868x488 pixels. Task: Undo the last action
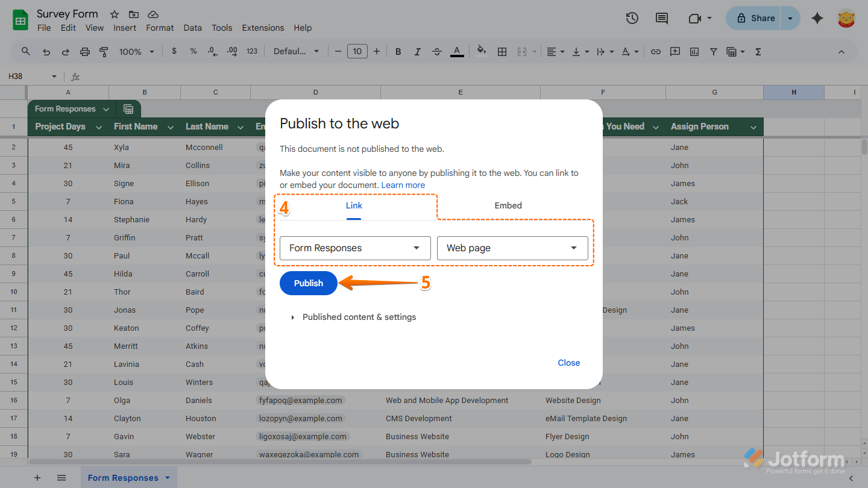pos(46,51)
